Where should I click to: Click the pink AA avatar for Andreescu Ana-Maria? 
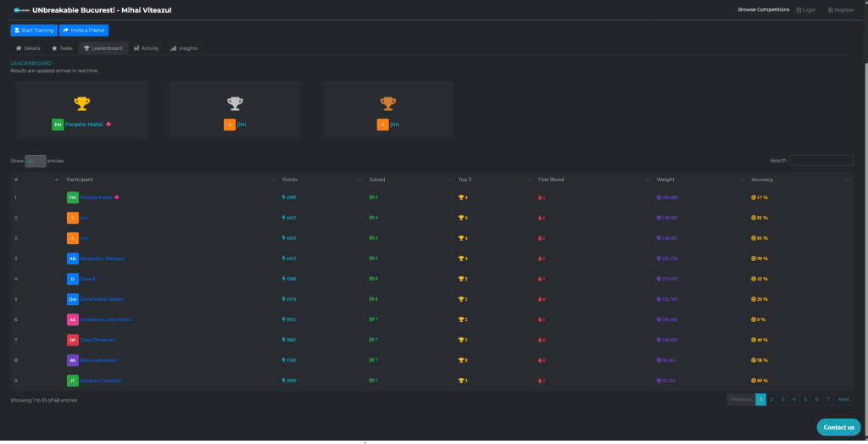coord(72,319)
